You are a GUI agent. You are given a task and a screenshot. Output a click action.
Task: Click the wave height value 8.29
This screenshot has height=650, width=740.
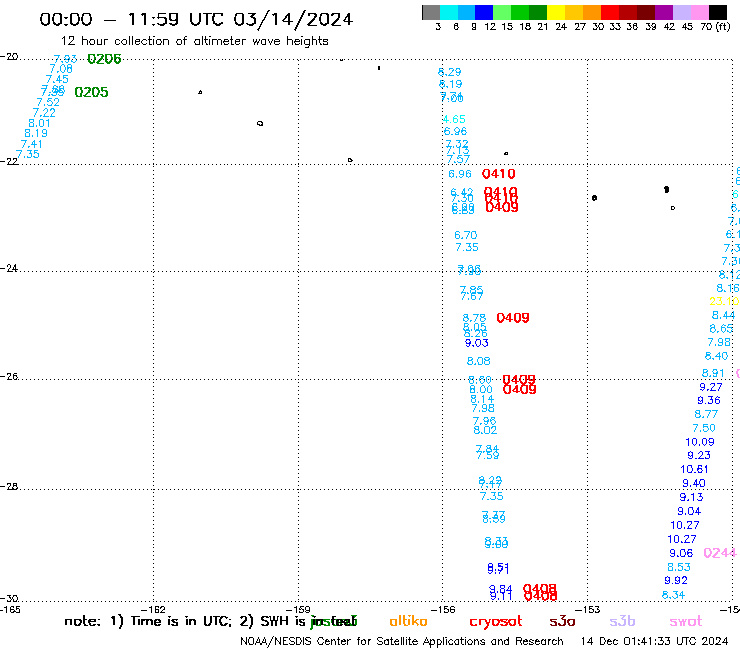click(x=450, y=72)
